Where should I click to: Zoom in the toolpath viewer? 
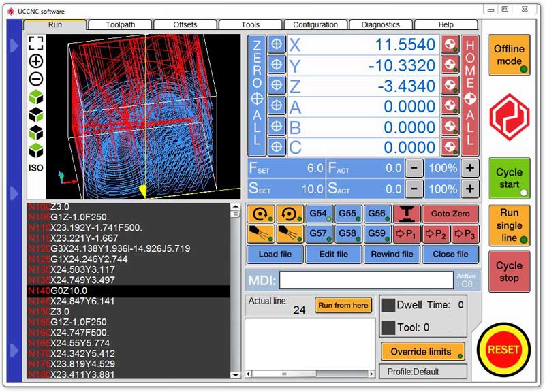[36, 61]
